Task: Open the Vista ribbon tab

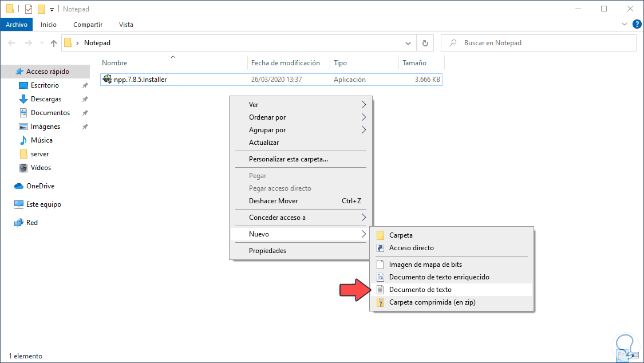Action: coord(126,25)
